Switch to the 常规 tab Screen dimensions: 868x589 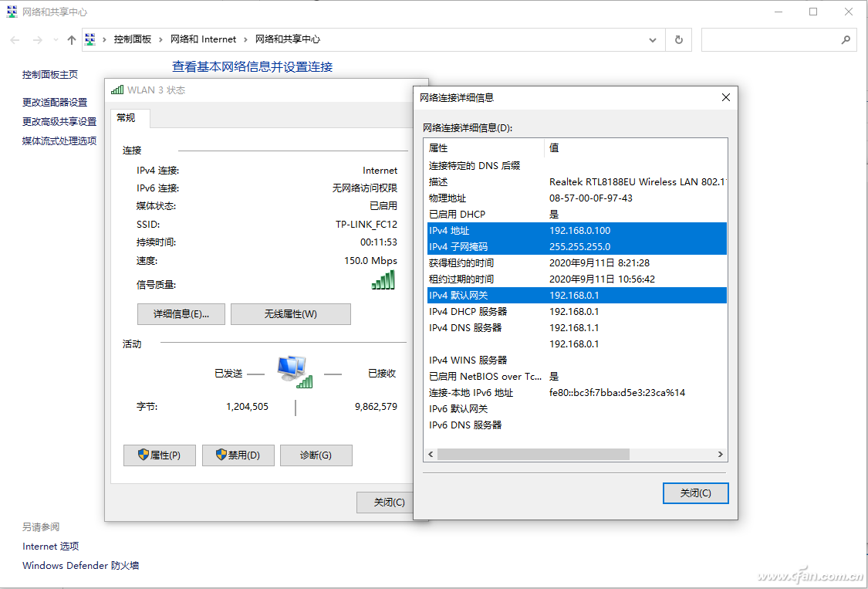coord(128,118)
